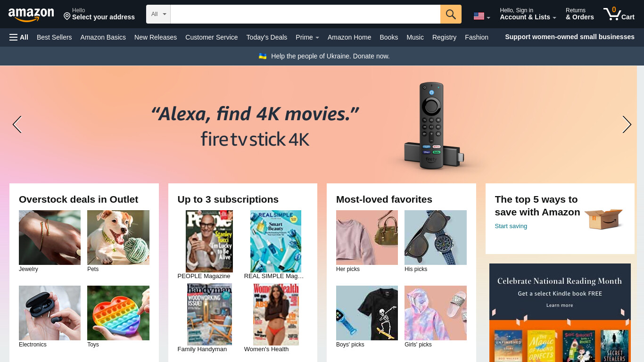Click into the search text field

click(305, 14)
